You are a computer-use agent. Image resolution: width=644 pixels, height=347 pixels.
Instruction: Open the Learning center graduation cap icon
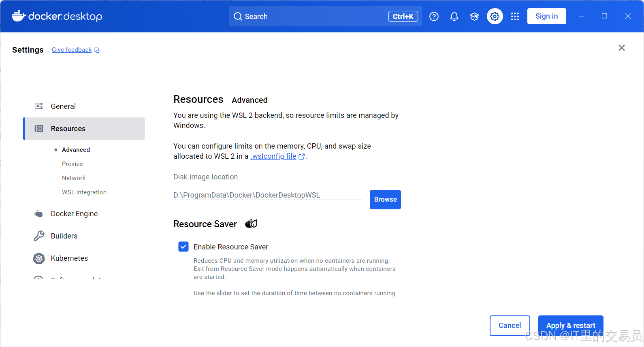pyautogui.click(x=474, y=16)
